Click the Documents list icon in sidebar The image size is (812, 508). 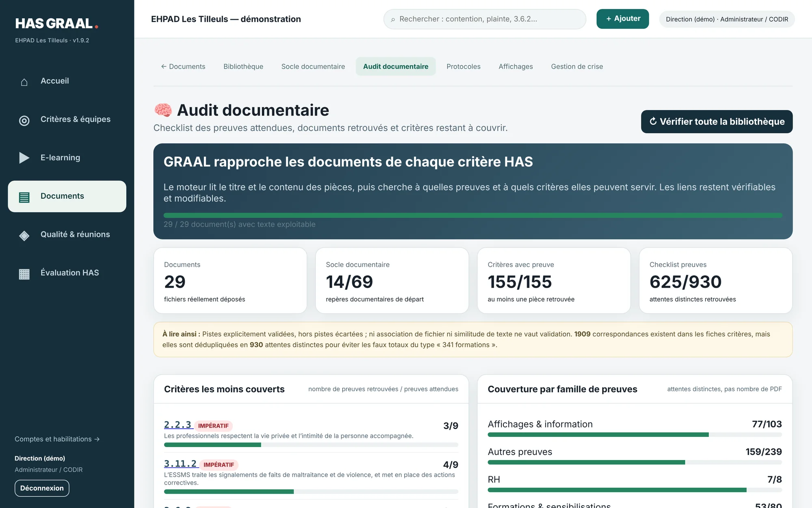click(24, 197)
